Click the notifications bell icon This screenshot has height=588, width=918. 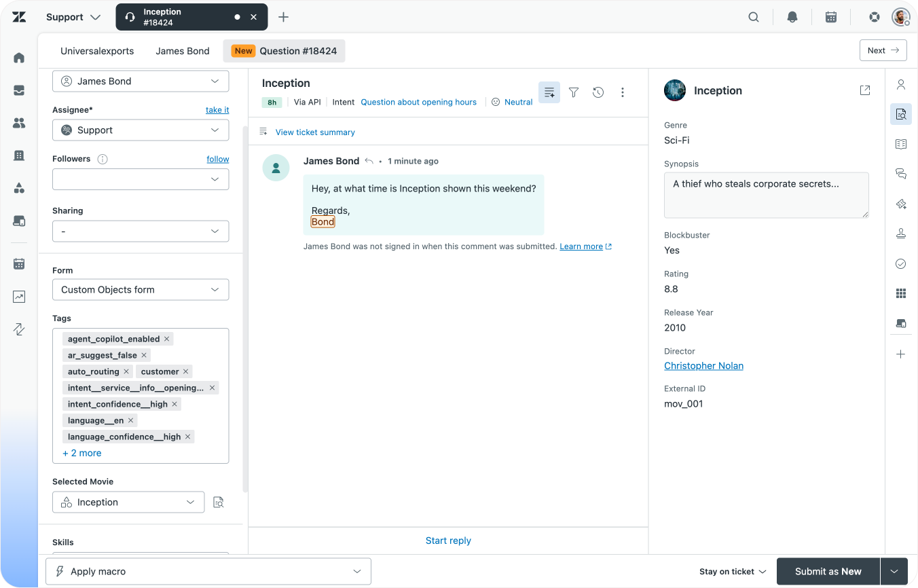(x=792, y=17)
